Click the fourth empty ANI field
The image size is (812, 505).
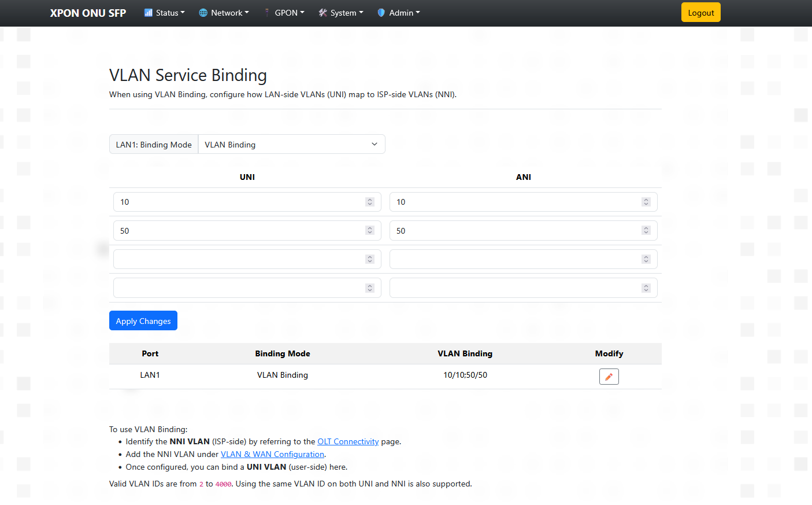[524, 288]
